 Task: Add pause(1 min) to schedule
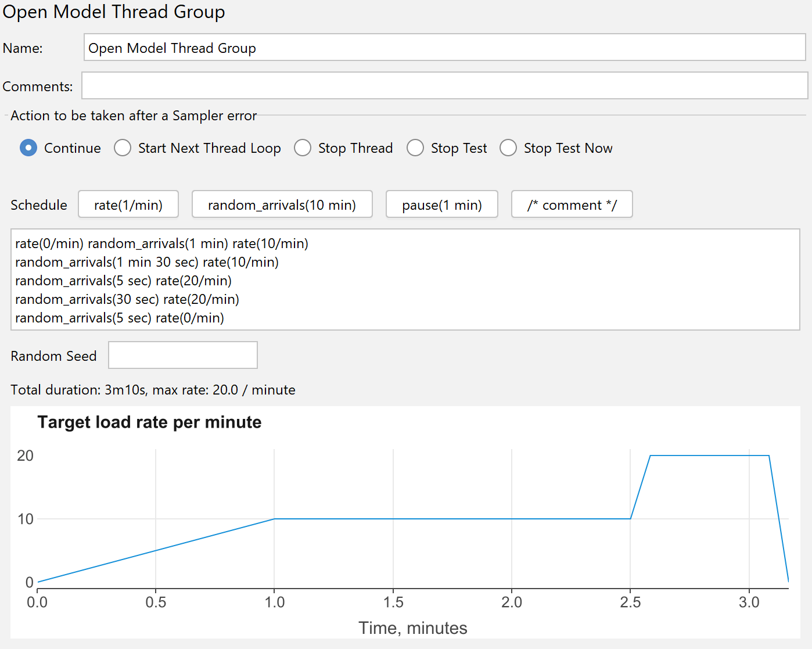coord(441,205)
